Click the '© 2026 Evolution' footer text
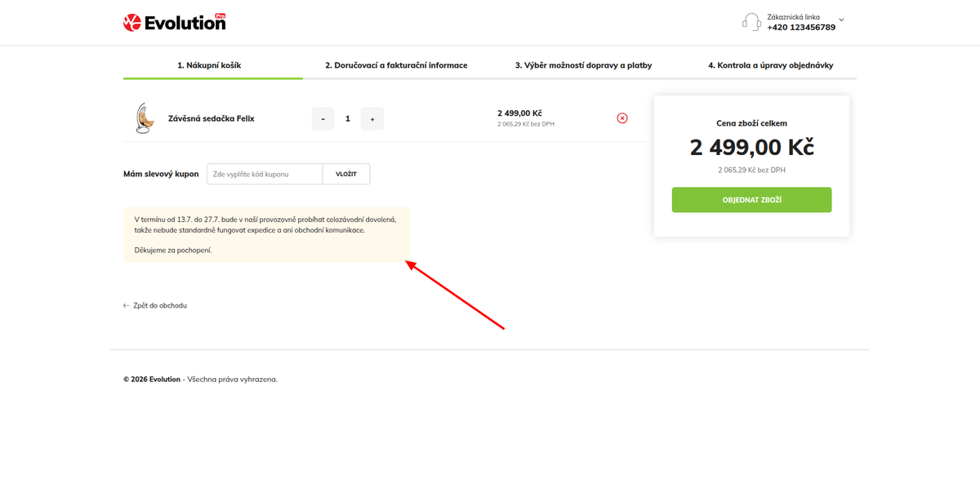The width and height of the screenshot is (980, 502). 152,379
